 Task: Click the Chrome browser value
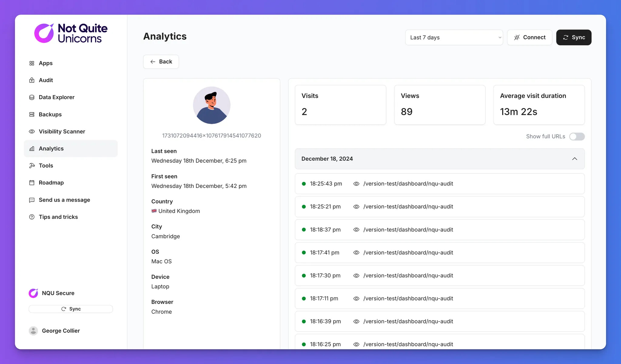(x=161, y=312)
